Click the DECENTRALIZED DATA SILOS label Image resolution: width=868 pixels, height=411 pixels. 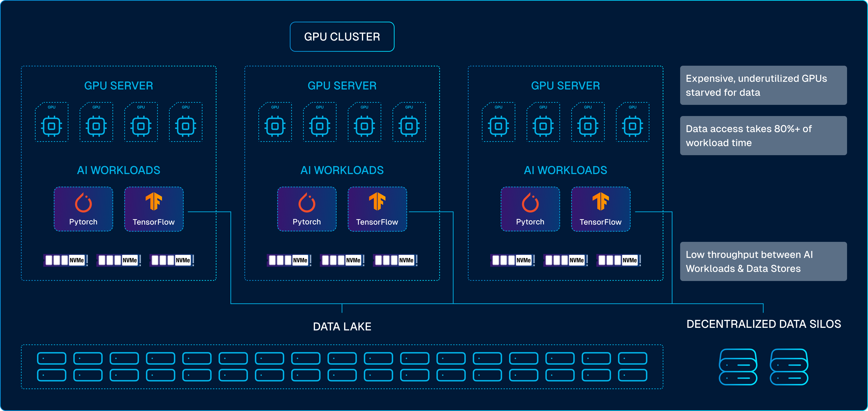click(763, 324)
